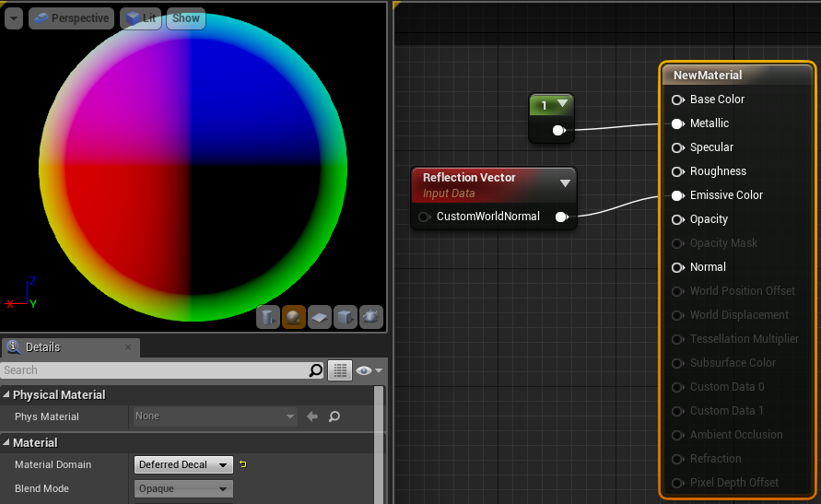Collapse the Reflection Vector node arrow
The image size is (821, 504).
click(x=565, y=182)
